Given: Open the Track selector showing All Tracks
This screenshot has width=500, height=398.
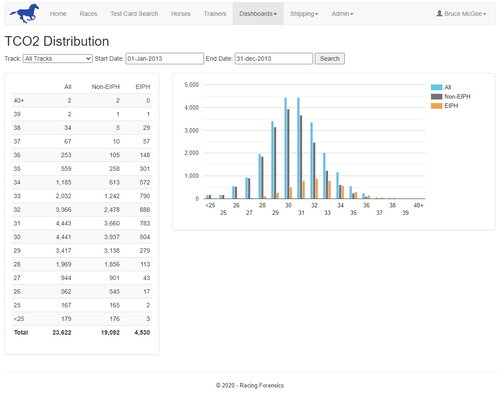Looking at the screenshot, I should coord(58,59).
